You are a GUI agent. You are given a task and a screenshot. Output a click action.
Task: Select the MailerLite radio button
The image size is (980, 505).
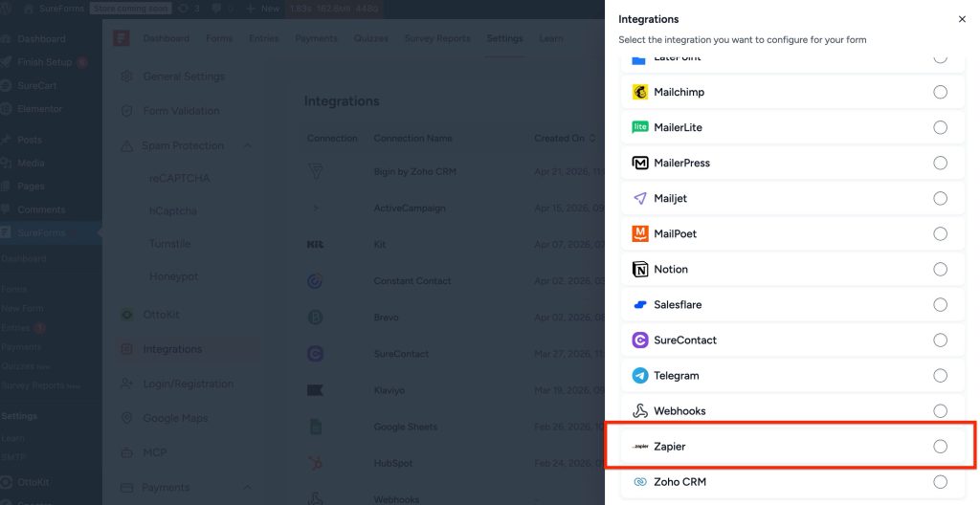[940, 127]
